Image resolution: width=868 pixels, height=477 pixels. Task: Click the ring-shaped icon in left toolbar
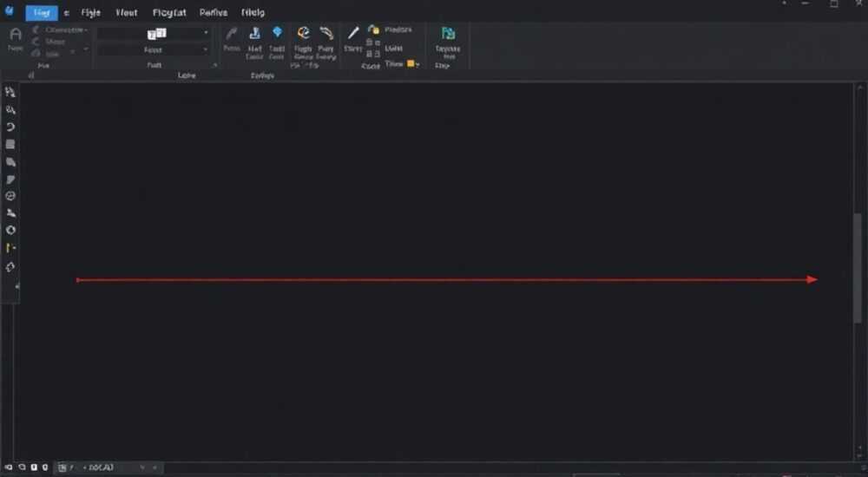[10, 230]
